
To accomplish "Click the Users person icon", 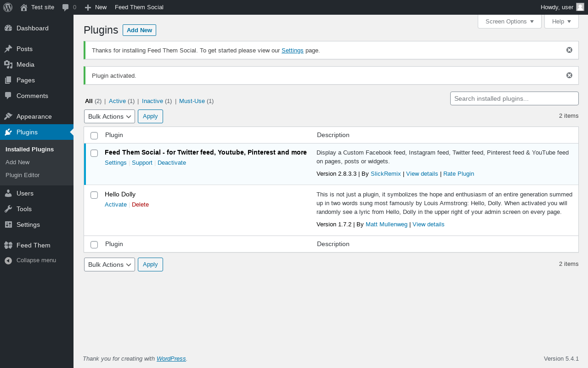I will [x=8, y=193].
